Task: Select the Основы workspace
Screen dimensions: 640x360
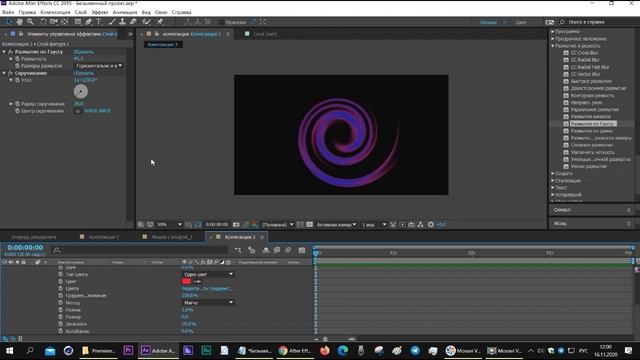Action: tap(489, 22)
